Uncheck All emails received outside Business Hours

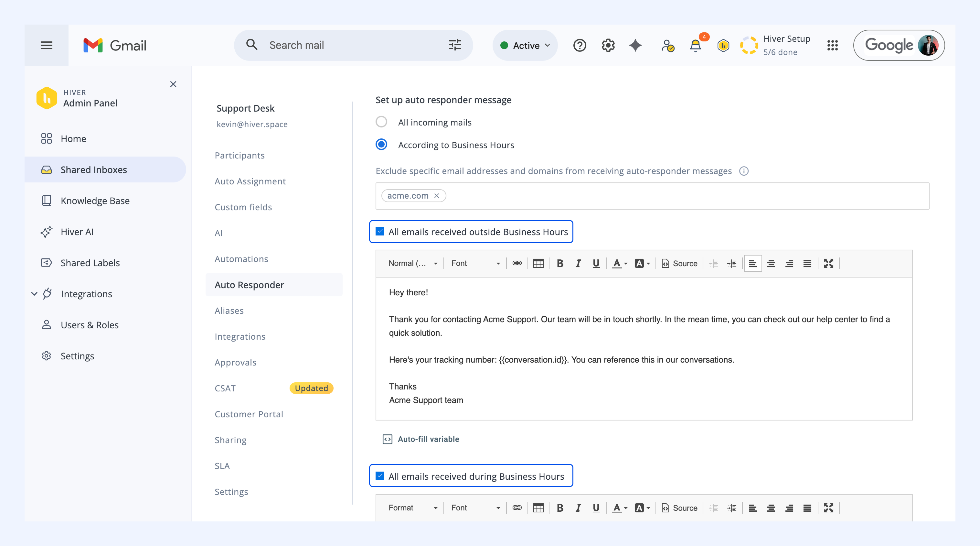[380, 231]
